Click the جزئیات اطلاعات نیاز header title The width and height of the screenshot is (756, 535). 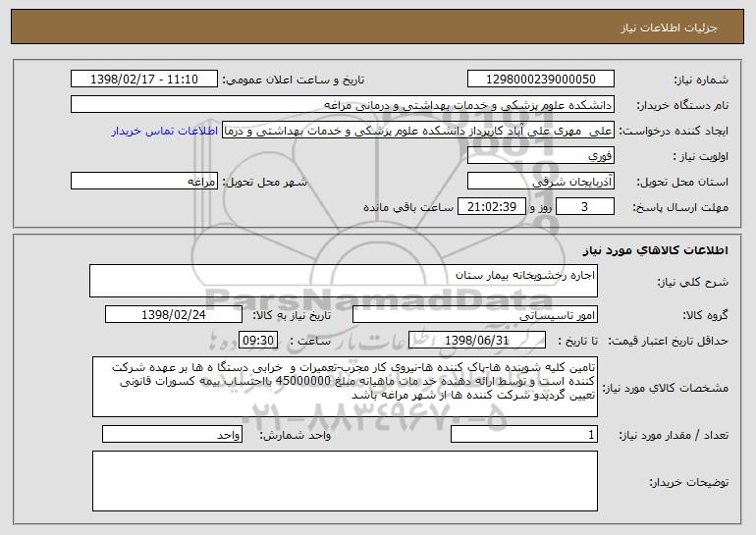coord(669,27)
